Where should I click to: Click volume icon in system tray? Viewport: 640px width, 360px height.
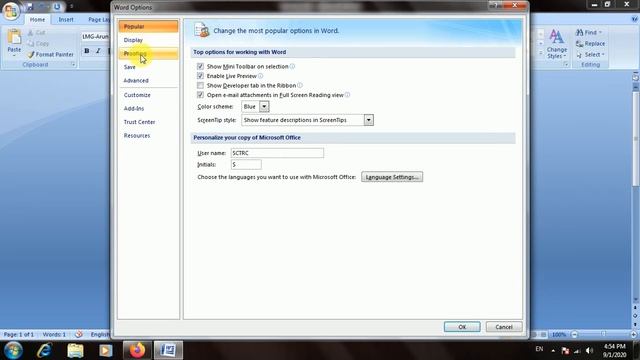[589, 351]
